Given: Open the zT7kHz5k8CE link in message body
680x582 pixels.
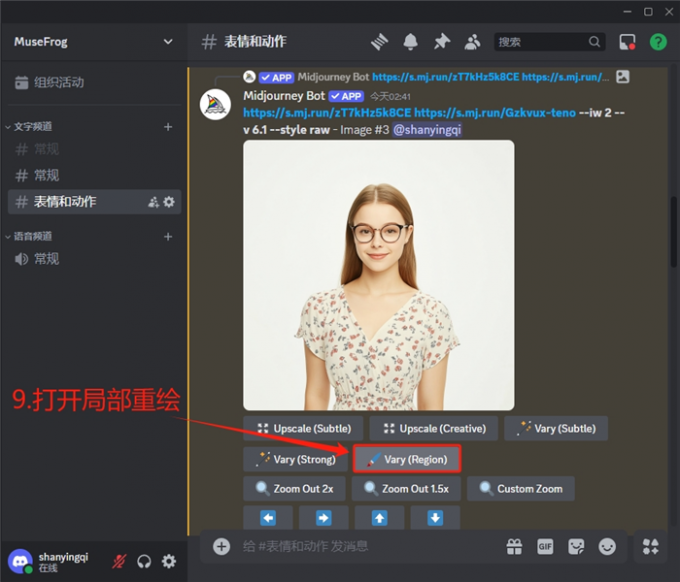Looking at the screenshot, I should [x=327, y=113].
